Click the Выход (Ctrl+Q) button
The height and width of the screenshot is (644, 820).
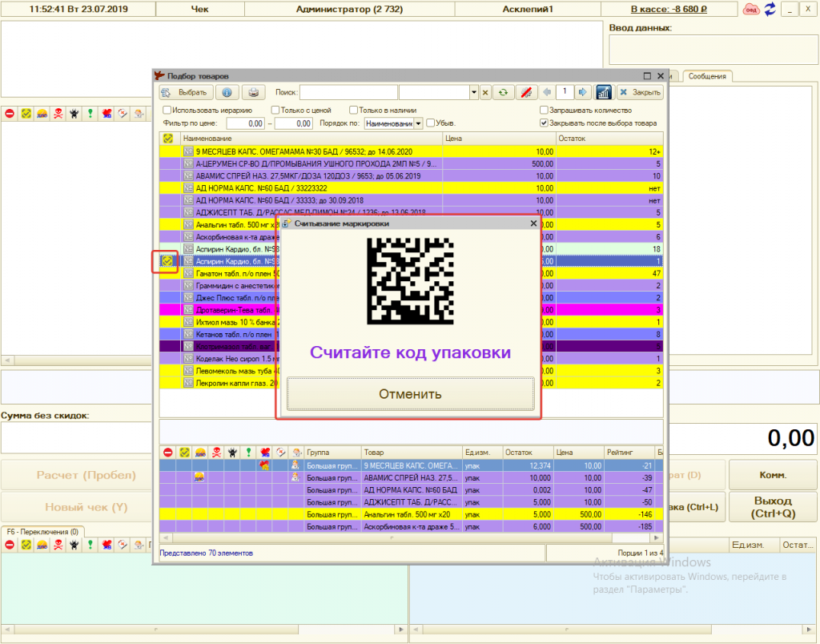coord(773,507)
